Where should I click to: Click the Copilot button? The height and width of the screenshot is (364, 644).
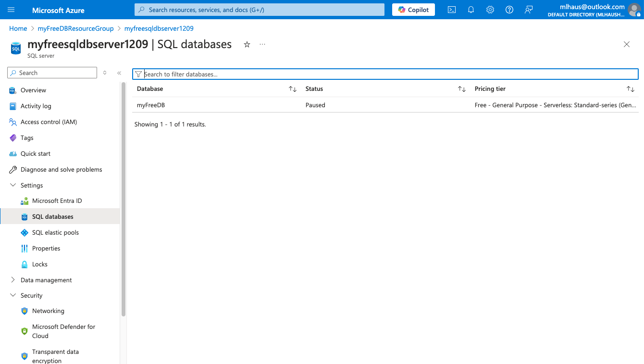tap(413, 10)
